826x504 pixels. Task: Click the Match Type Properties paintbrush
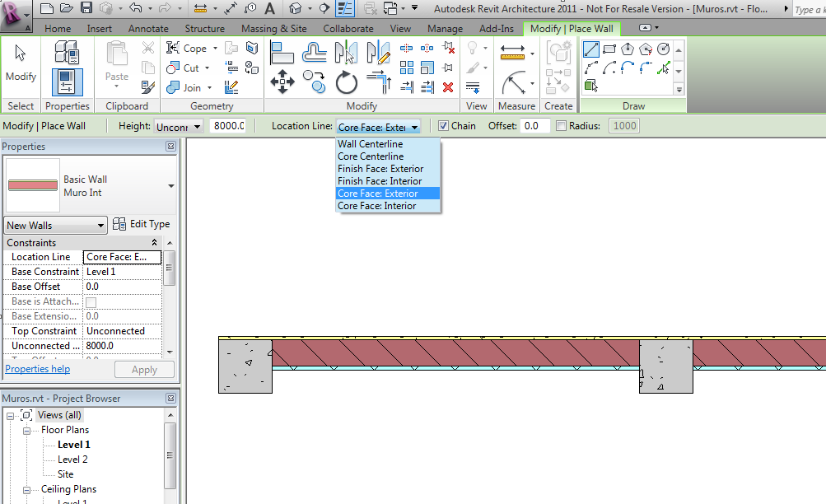tap(148, 87)
